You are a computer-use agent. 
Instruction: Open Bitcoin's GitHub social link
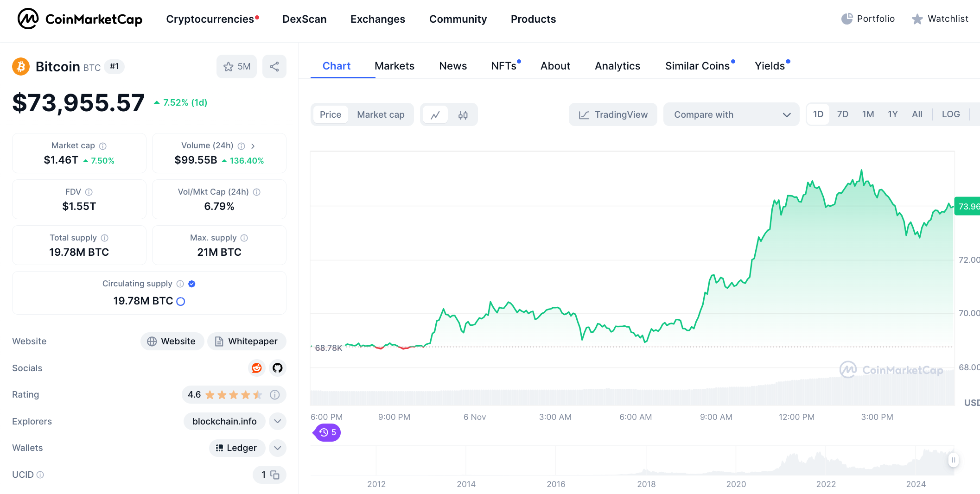point(278,368)
